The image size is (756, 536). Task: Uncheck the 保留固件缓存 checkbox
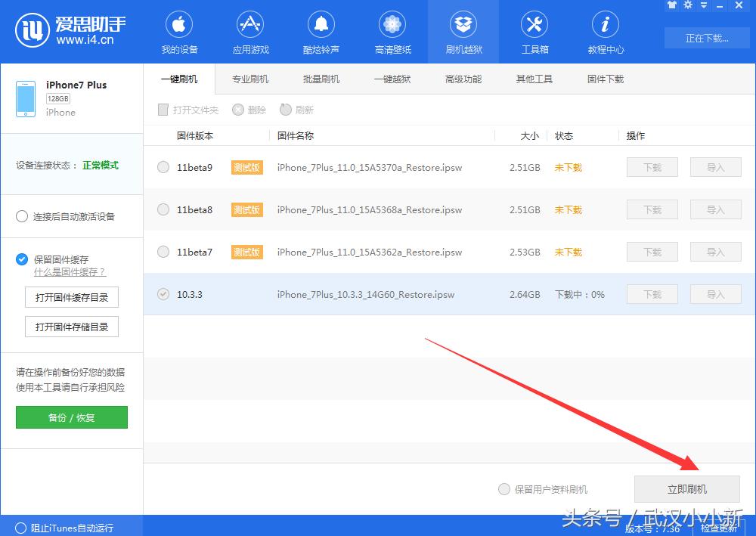pos(21,259)
